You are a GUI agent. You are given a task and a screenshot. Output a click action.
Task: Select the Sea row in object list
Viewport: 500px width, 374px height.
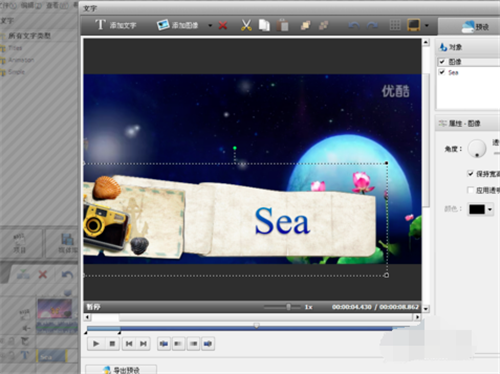coord(468,72)
